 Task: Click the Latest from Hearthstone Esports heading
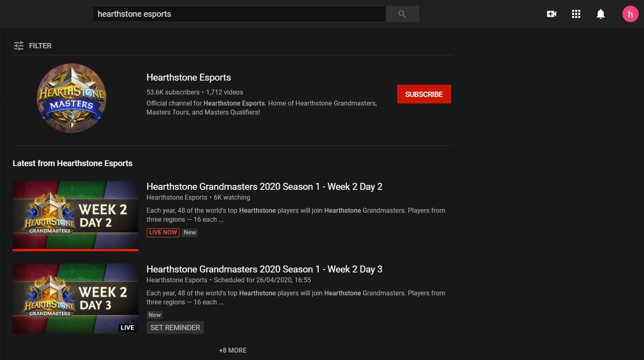tap(72, 163)
